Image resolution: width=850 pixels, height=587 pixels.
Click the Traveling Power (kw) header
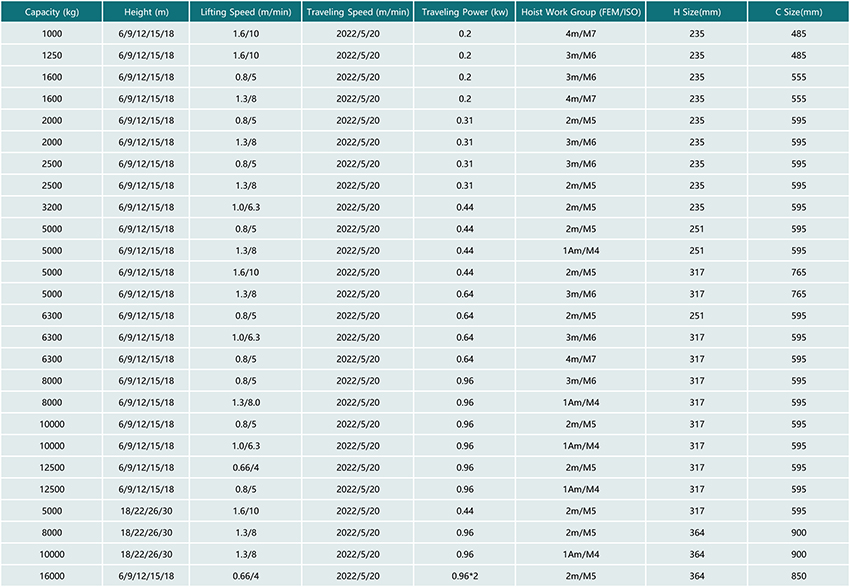coord(465,13)
